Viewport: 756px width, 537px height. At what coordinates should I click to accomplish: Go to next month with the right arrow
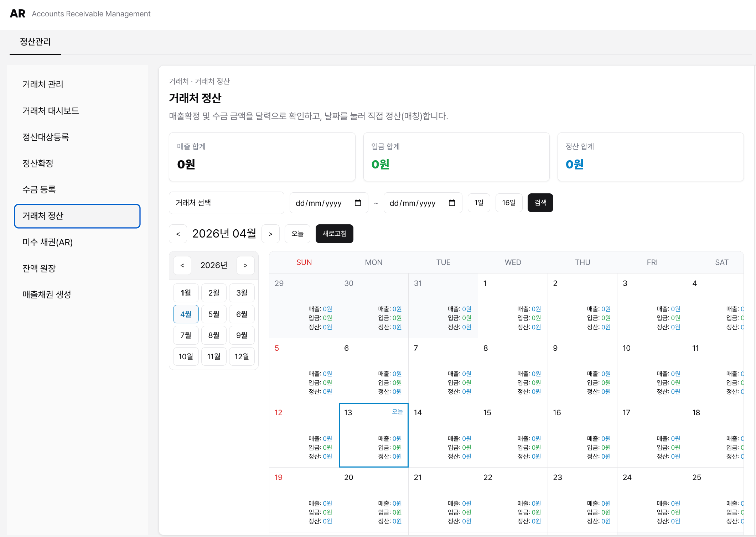[x=270, y=234]
